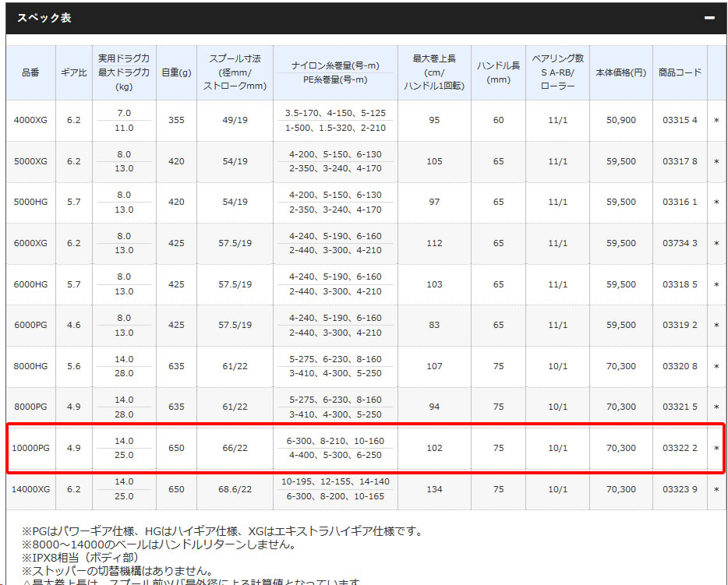Select model cell 5000XG
Screen dimensions: 728x585
pos(30,161)
